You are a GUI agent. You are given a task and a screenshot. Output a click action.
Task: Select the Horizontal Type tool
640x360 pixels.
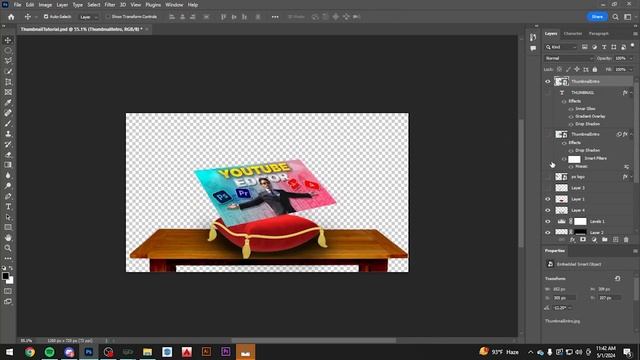pos(8,207)
